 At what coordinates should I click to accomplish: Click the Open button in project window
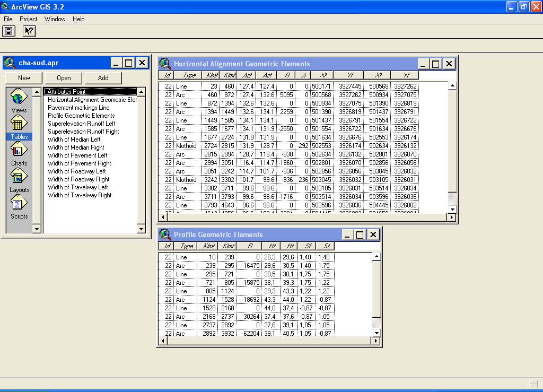(64, 78)
